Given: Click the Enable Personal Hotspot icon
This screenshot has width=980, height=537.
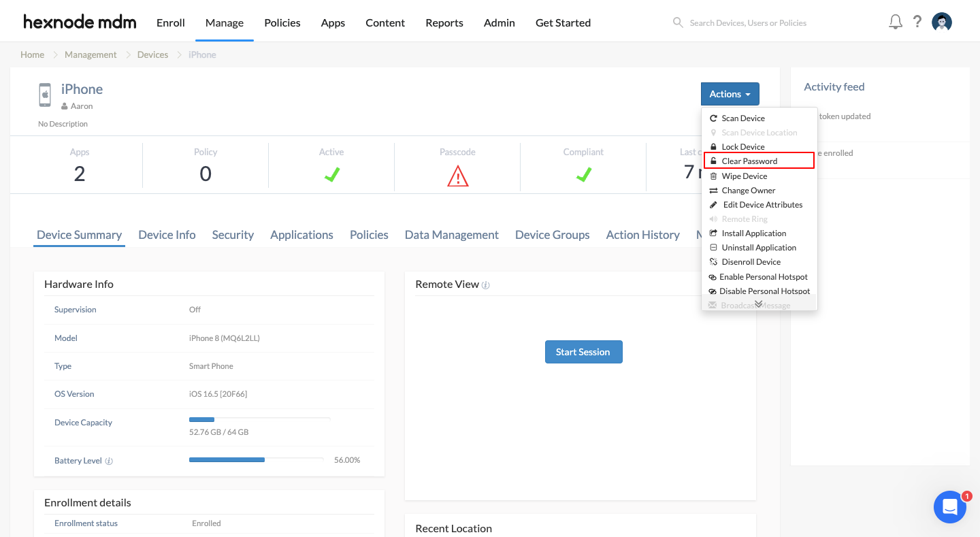Looking at the screenshot, I should click(x=713, y=277).
